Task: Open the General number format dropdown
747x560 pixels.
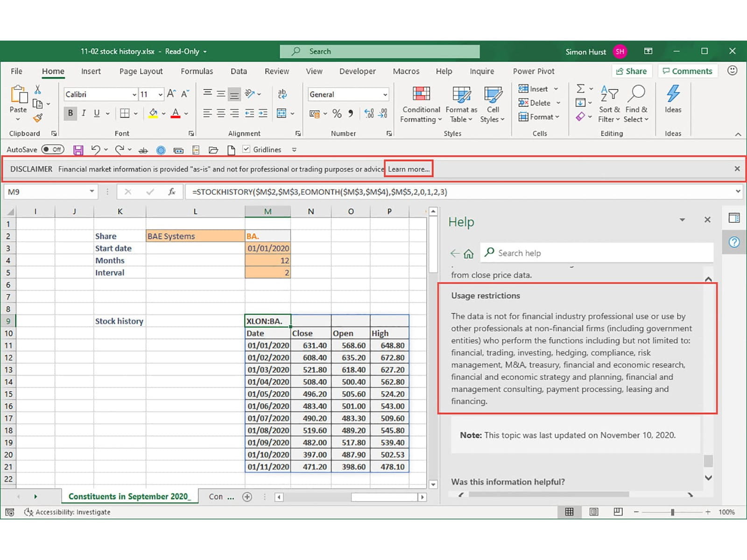Action: click(x=385, y=94)
